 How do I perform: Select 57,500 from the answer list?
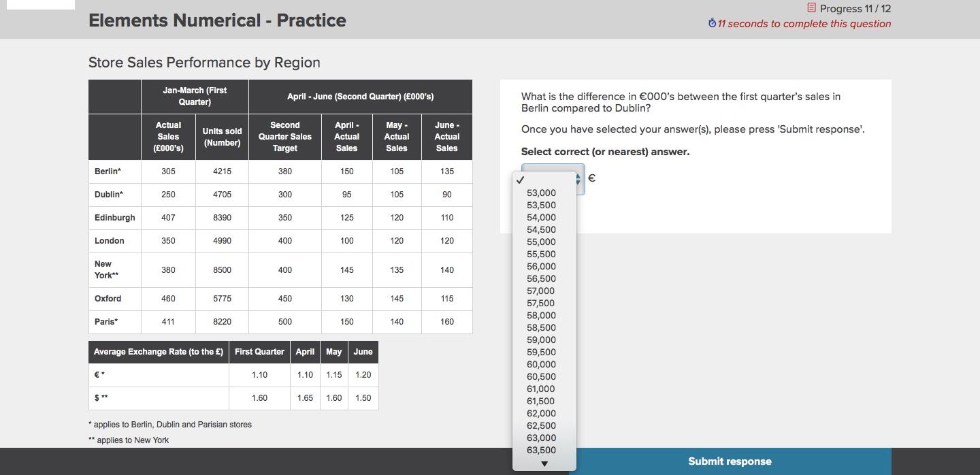pyautogui.click(x=540, y=303)
